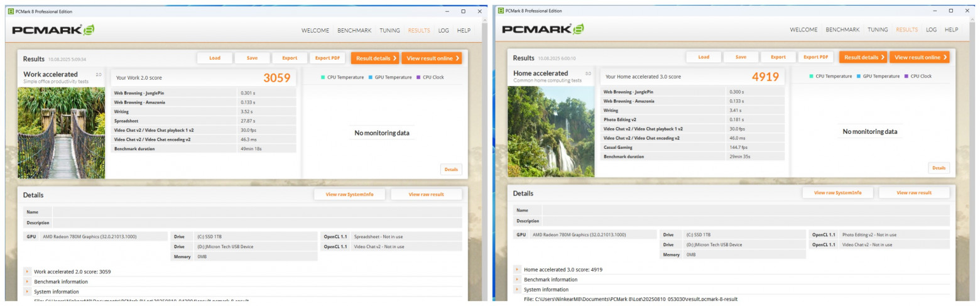View raw result in Work accelerated window
This screenshot has width=980, height=306.
click(x=426, y=194)
